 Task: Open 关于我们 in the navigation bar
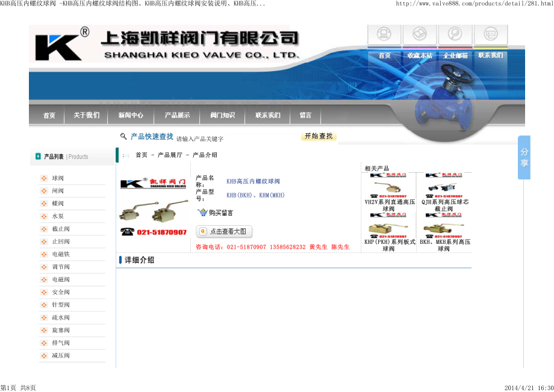86,115
